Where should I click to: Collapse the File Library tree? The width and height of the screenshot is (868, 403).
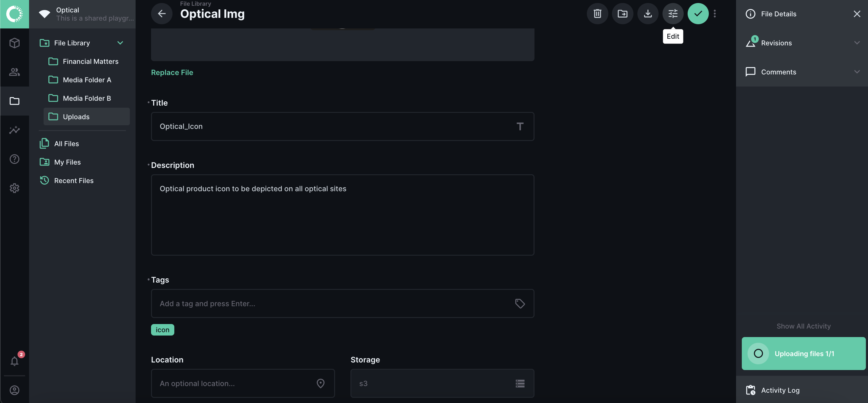pos(120,43)
